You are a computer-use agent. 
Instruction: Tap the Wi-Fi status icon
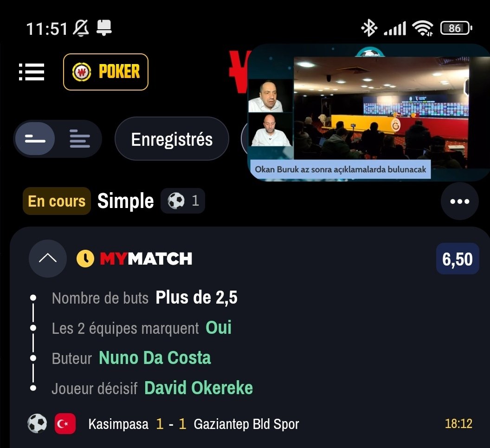pyautogui.click(x=423, y=28)
